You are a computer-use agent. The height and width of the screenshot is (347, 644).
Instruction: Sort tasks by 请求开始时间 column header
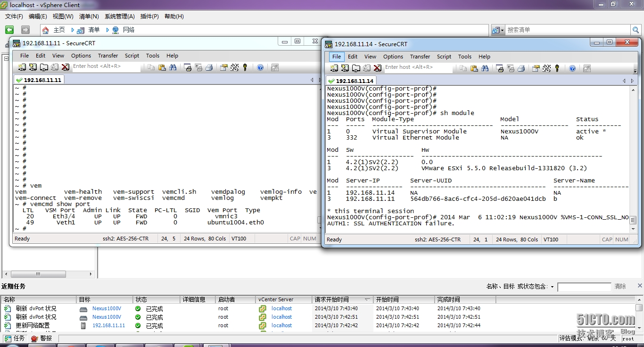click(342, 299)
